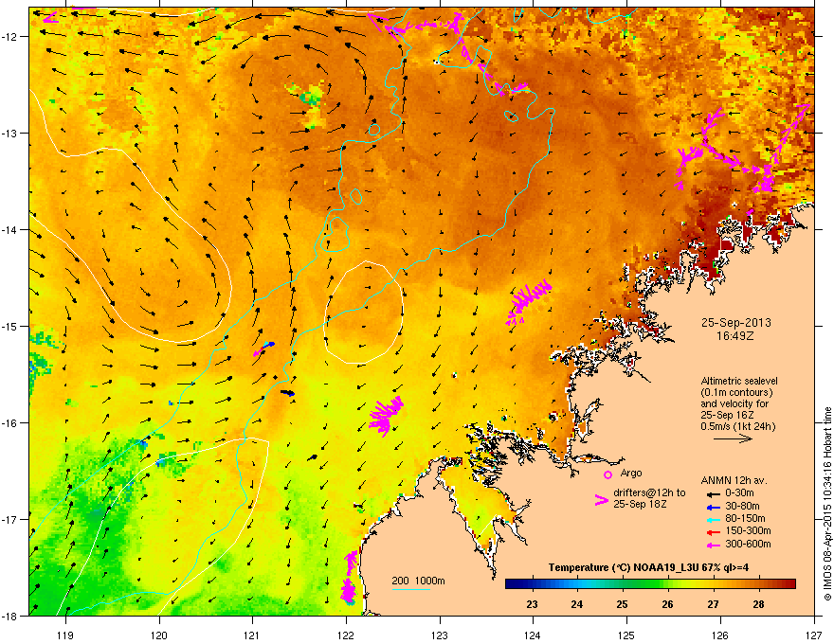Viewport: 834px width, 644px height.
Task: Click the '(0.1m contours)' legend text
Action: (x=736, y=393)
